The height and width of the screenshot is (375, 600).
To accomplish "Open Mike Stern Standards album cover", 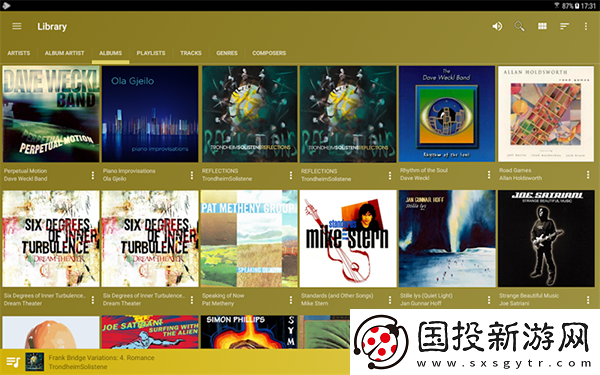I will point(348,239).
